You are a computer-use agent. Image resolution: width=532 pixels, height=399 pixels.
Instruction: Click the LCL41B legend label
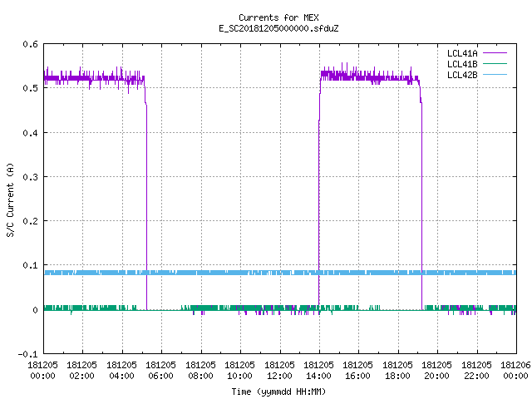pyautogui.click(x=462, y=64)
